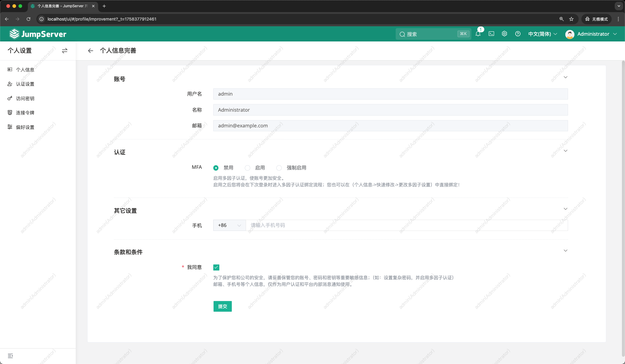Open the +86 country code dropdown
Viewport: 625px width, 364px height.
pos(229,225)
